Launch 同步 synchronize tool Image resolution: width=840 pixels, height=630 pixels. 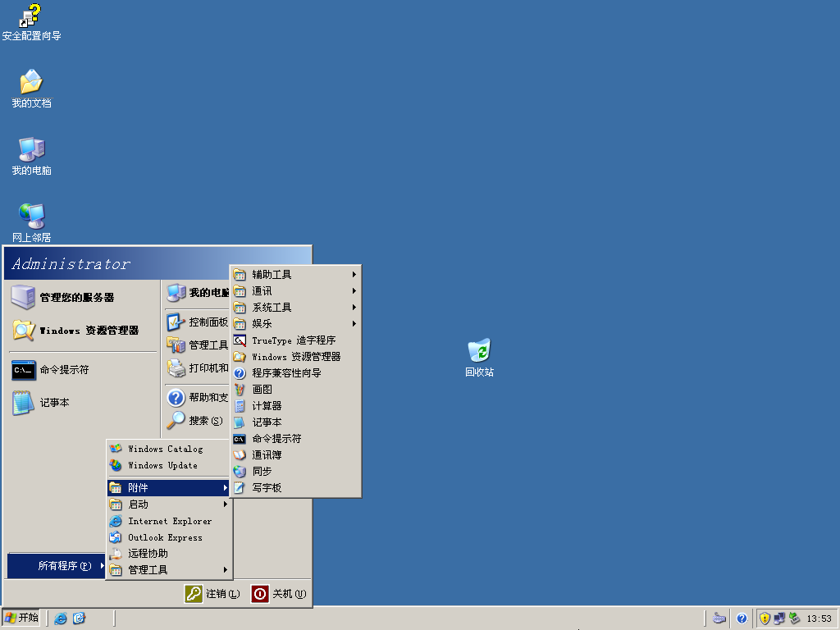point(295,472)
